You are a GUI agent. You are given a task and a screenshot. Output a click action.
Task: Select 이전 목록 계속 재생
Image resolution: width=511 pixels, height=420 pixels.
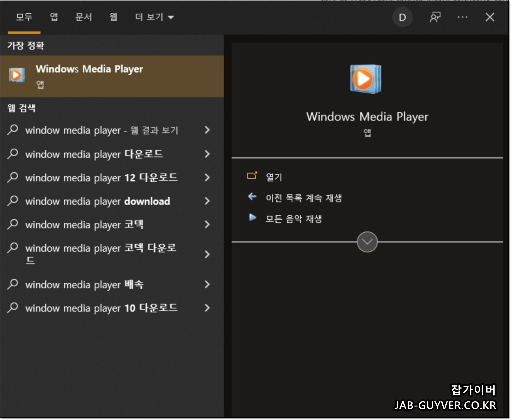coord(304,198)
